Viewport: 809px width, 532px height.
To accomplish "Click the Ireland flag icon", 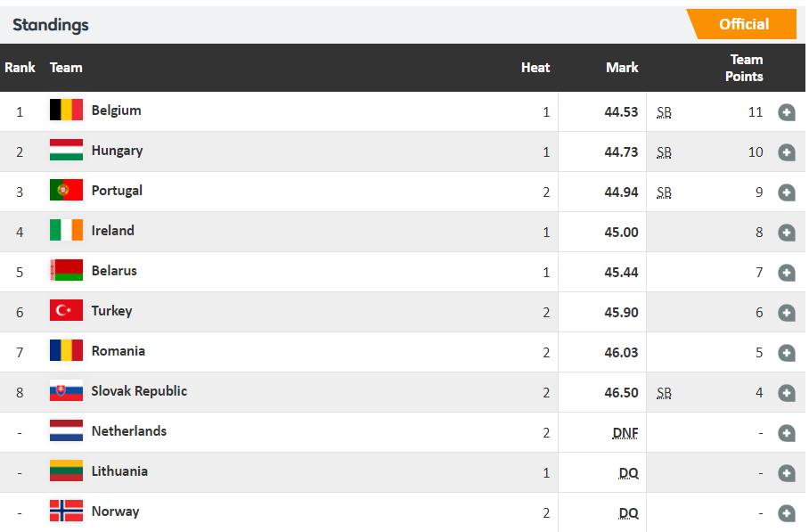I will (x=66, y=231).
